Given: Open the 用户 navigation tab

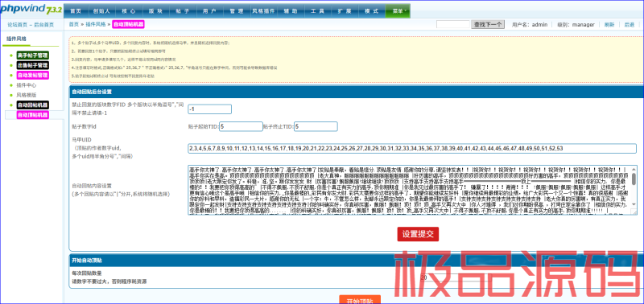Looking at the screenshot, I should pos(209,11).
